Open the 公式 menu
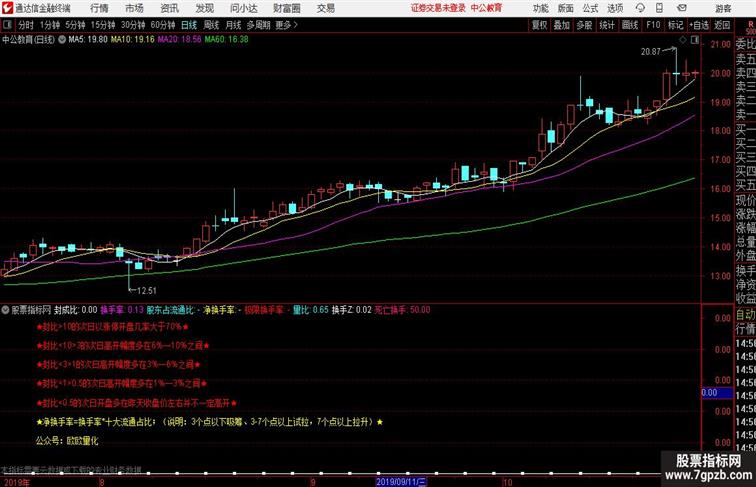This screenshot has width=756, height=487. 590,8
